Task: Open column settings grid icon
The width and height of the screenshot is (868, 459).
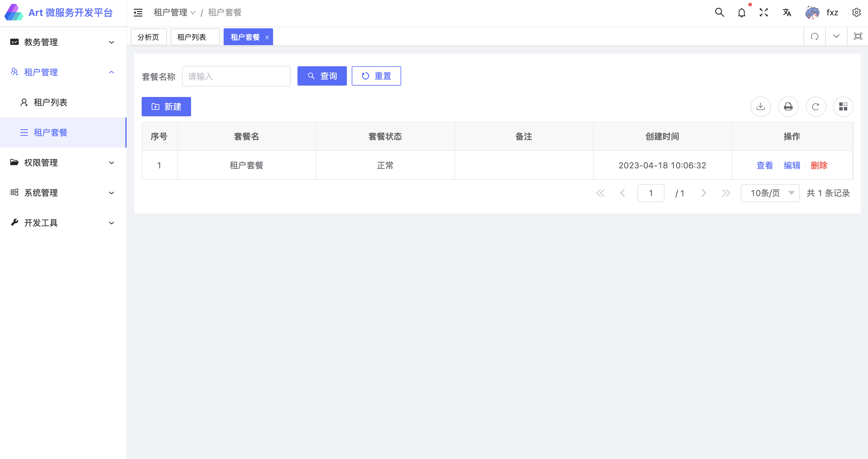Action: tap(843, 107)
